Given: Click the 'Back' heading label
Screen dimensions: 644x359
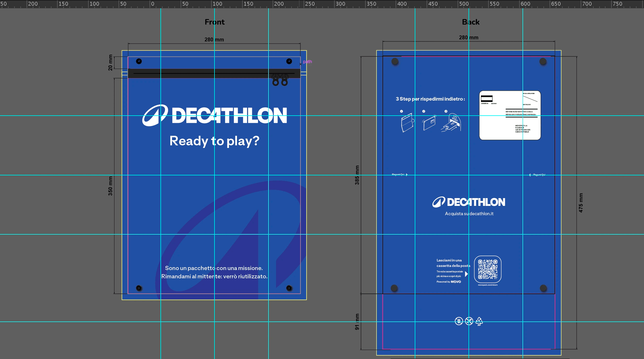Looking at the screenshot, I should pyautogui.click(x=471, y=22).
